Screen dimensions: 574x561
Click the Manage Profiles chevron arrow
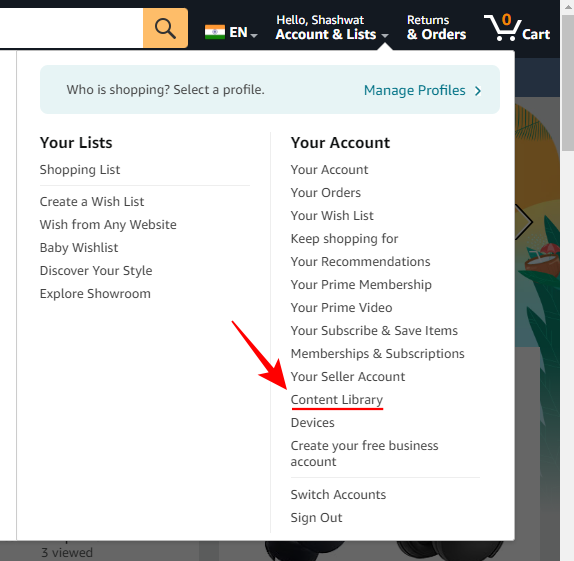click(x=478, y=91)
